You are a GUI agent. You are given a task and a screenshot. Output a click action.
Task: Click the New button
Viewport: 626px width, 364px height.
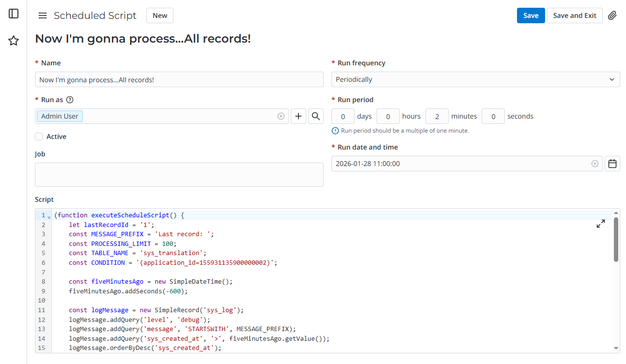pos(160,15)
